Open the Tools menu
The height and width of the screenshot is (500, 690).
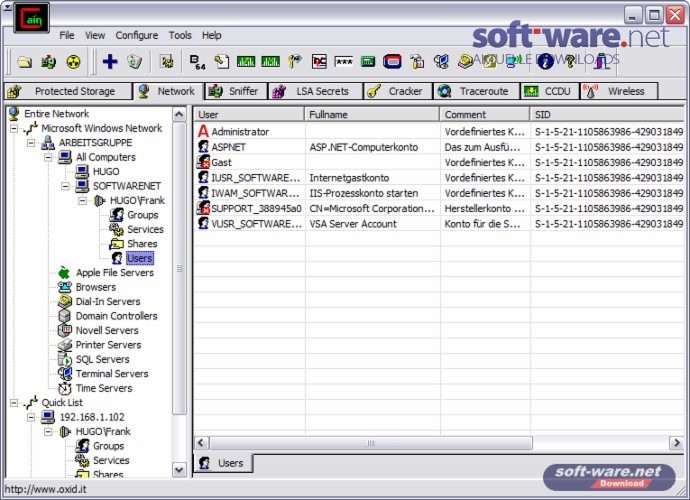pyautogui.click(x=180, y=35)
